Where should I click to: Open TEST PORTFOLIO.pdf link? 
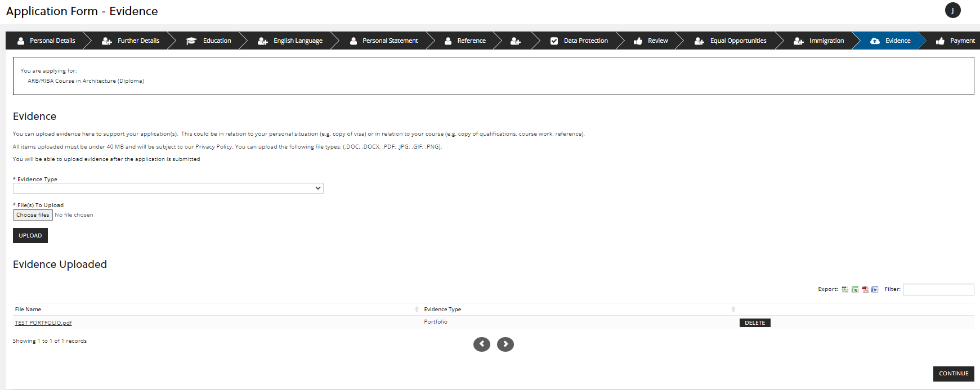point(43,323)
